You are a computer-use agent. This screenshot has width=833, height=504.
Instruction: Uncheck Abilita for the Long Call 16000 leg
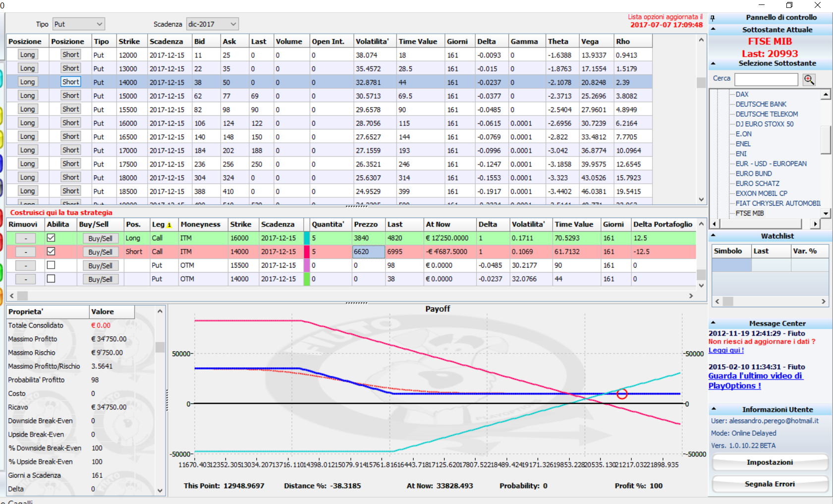click(x=51, y=238)
